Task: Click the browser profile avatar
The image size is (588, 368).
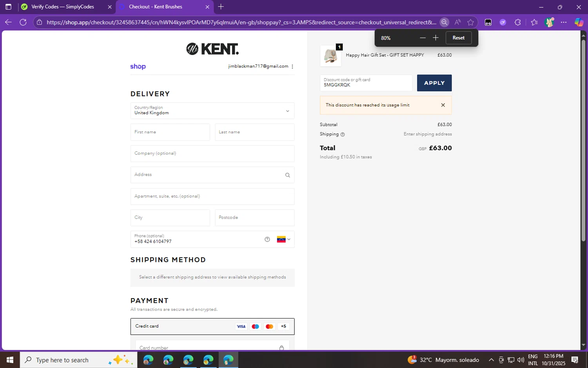Action: [x=549, y=22]
